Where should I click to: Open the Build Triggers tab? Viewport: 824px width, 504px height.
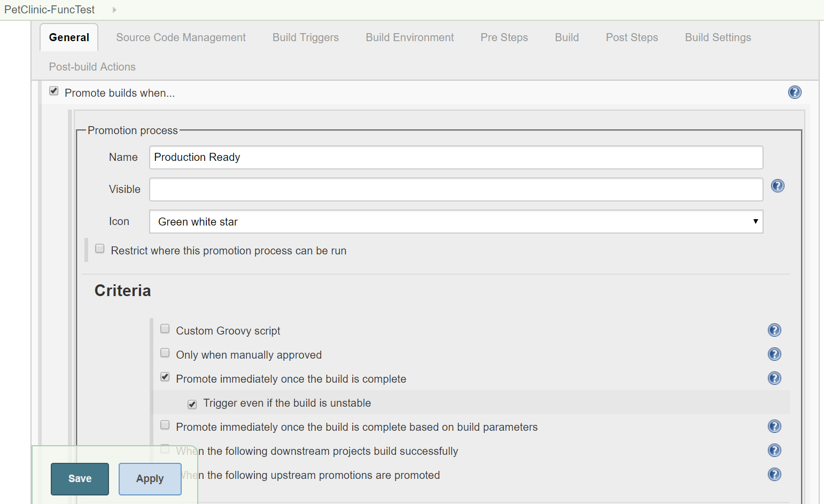(306, 37)
